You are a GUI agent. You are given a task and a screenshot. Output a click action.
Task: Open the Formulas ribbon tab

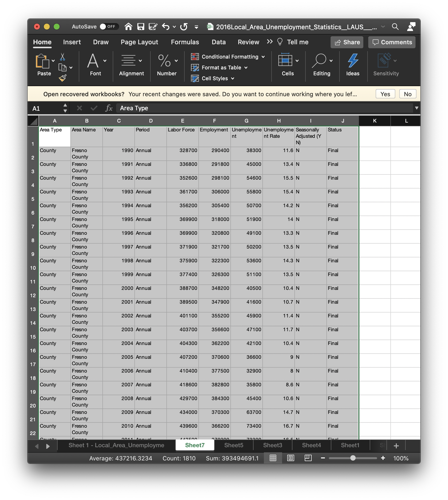pos(185,42)
